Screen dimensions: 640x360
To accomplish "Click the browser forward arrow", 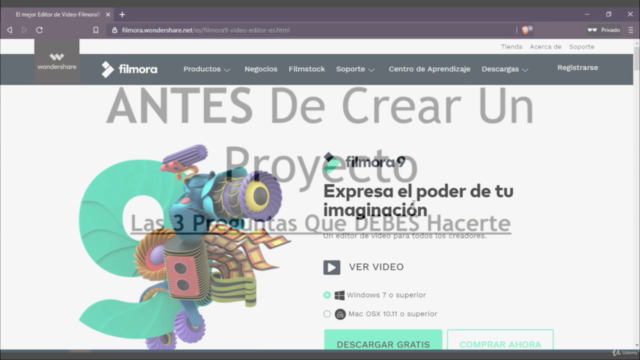I will 24,30.
